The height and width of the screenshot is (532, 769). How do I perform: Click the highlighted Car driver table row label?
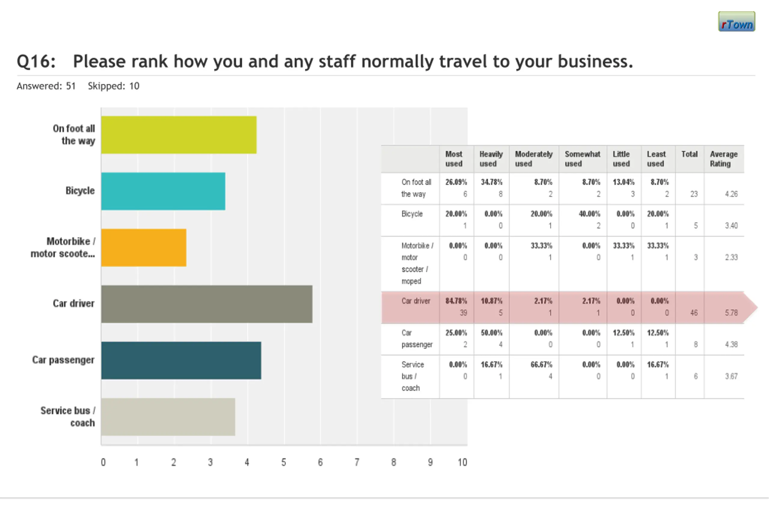point(416,301)
